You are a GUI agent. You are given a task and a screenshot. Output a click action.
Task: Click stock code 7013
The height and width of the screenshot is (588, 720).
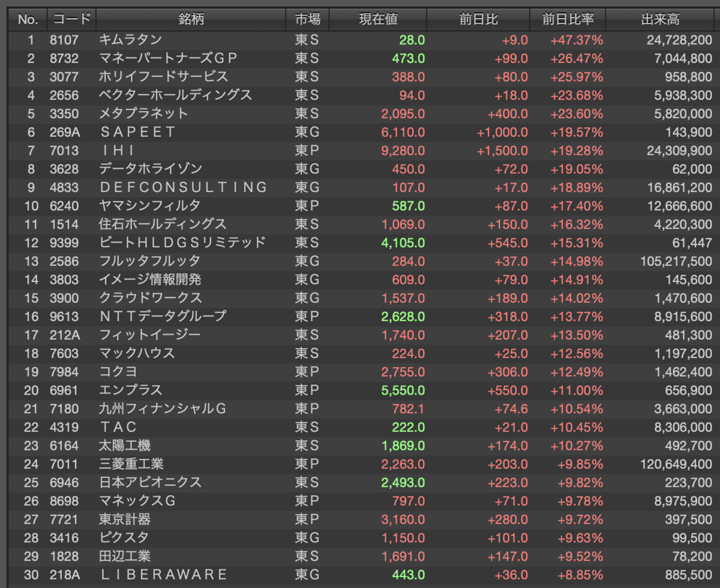(64, 151)
